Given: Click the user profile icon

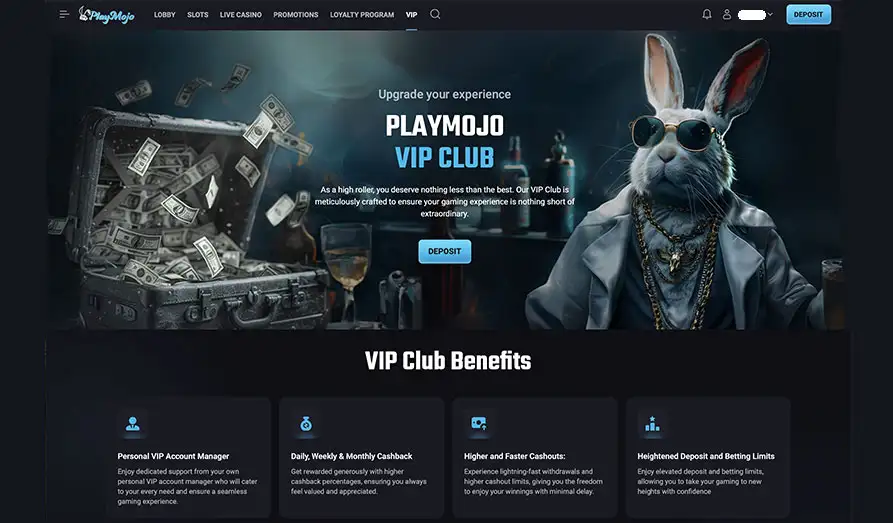Looking at the screenshot, I should 727,14.
